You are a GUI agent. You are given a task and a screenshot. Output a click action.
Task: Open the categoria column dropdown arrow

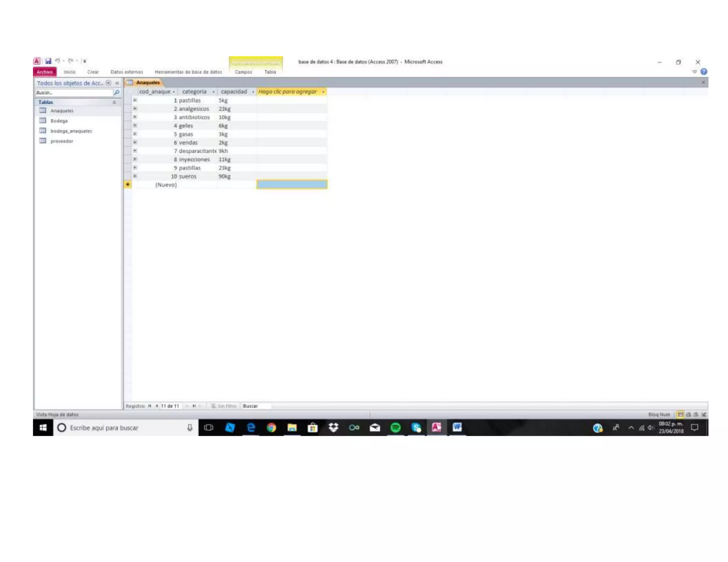pos(213,92)
